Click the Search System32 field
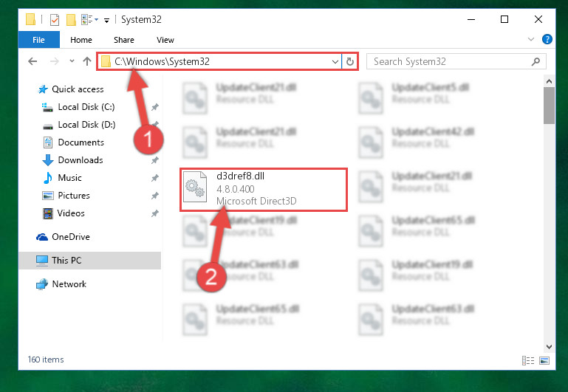 456,61
